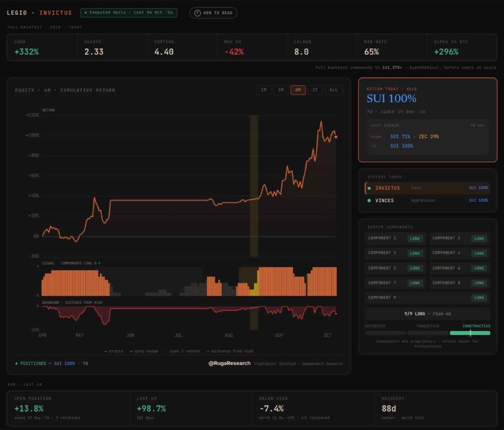Click the Sharpe 2.33 value
The height and width of the screenshot is (430, 504).
click(x=94, y=52)
